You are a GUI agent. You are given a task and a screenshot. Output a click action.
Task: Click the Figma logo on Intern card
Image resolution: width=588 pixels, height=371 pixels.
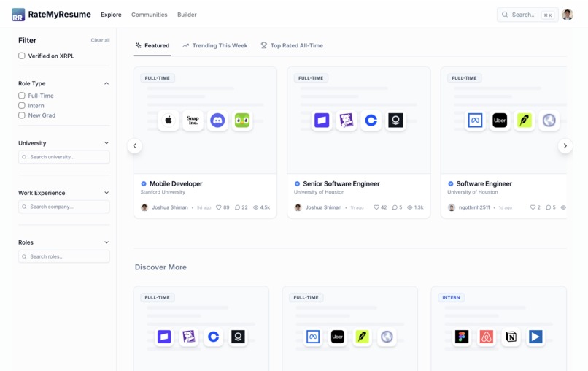pos(462,337)
